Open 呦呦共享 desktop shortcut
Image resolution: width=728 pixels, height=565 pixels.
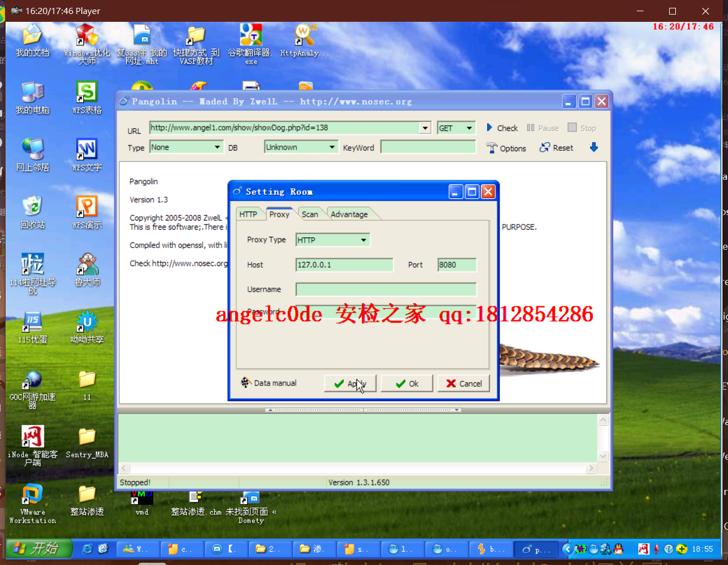pyautogui.click(x=87, y=327)
